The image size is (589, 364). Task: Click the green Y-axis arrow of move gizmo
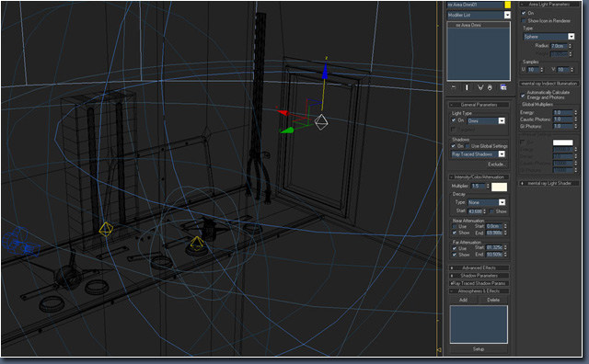click(287, 131)
